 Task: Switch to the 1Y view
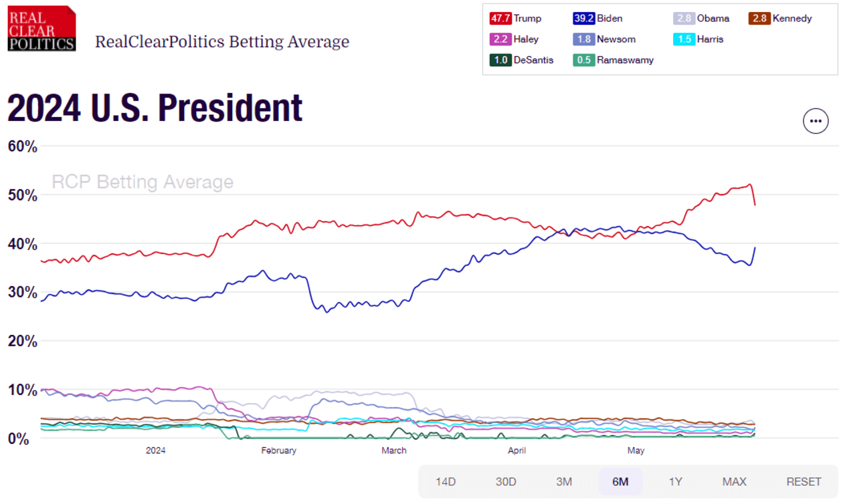click(677, 481)
